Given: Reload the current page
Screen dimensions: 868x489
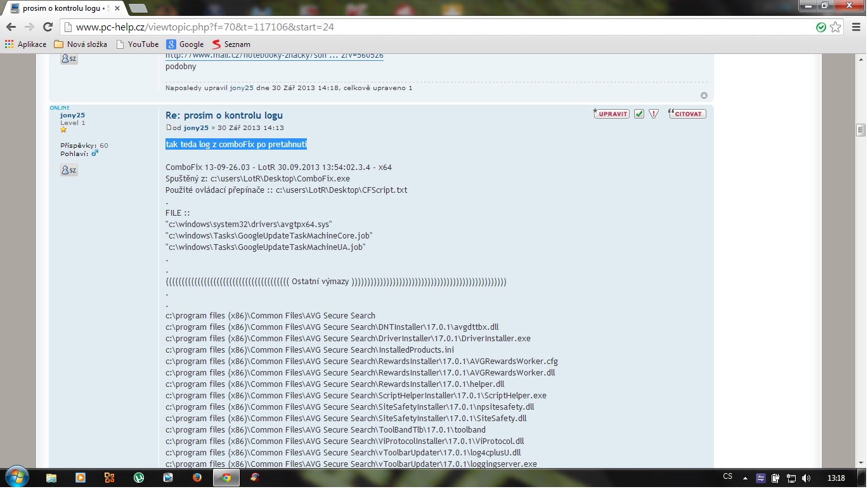Looking at the screenshot, I should [x=48, y=27].
